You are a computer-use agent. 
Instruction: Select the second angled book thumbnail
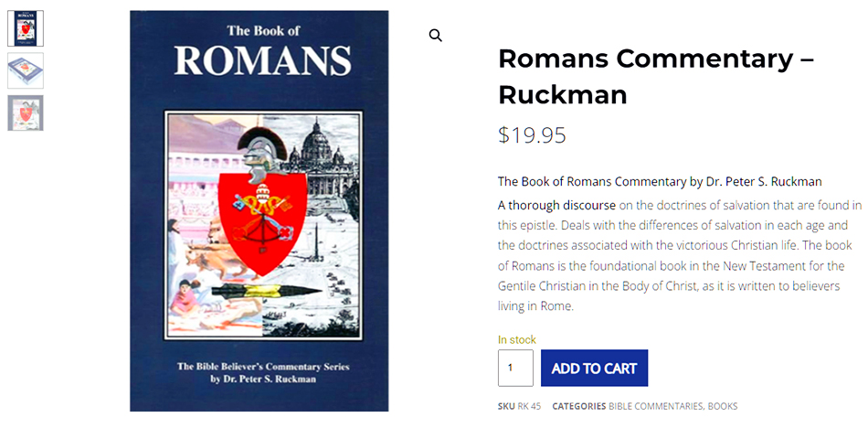click(x=26, y=70)
